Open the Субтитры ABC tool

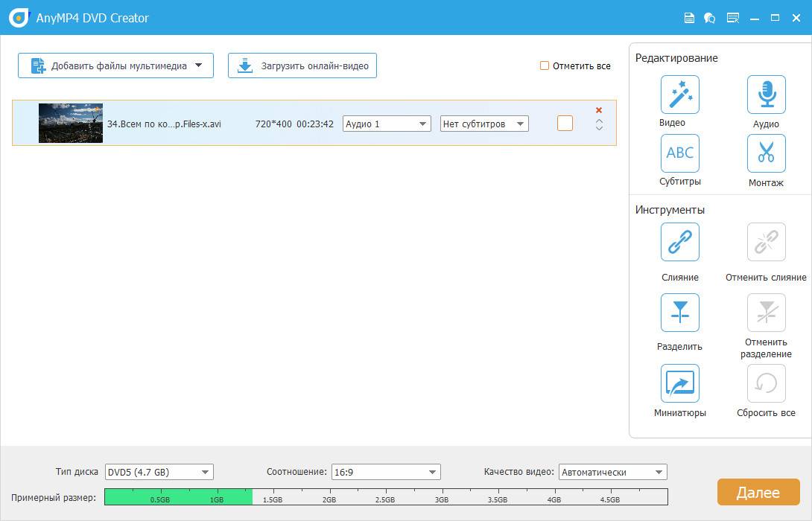point(679,153)
